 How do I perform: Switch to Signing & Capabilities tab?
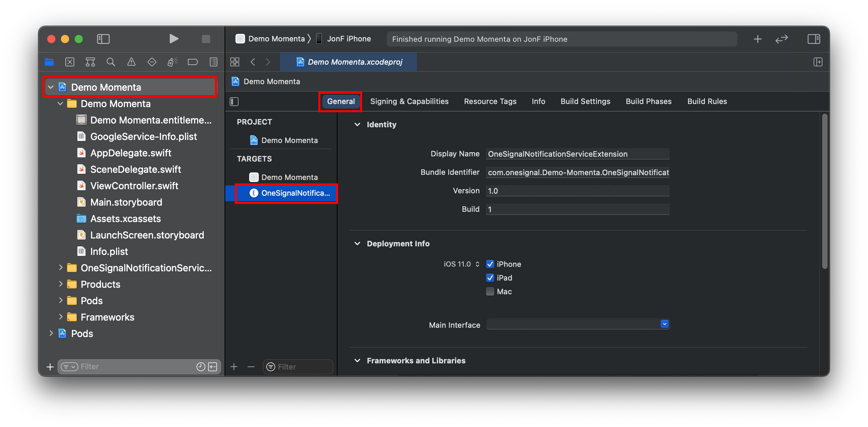tap(409, 101)
